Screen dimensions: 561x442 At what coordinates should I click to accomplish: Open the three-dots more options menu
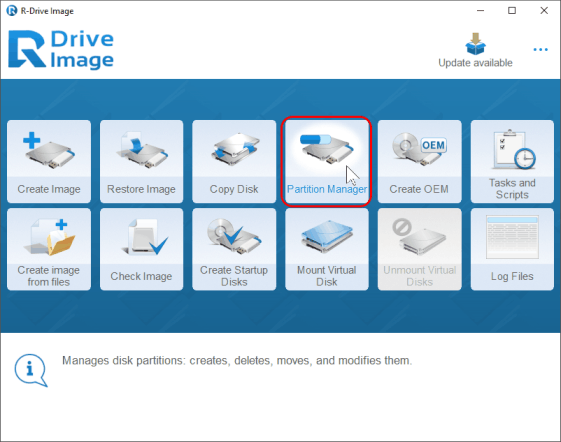pyautogui.click(x=540, y=49)
